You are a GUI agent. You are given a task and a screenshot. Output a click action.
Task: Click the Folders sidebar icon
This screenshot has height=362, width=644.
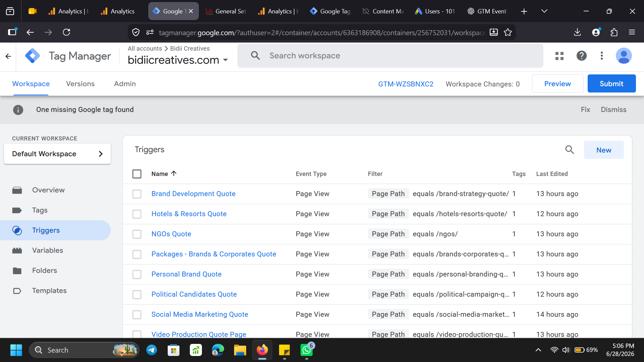tap(17, 270)
